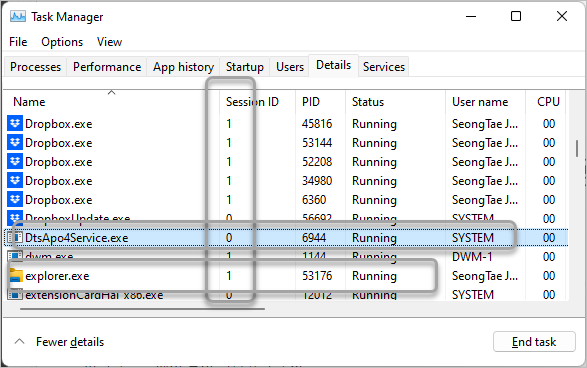Select Dropbox.exe row with PID 53144

pos(286,143)
